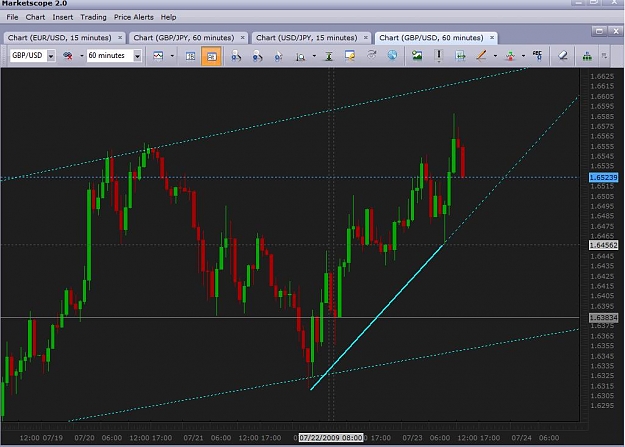Click the greyed-out refresh arrow icon
This screenshot has height=447, width=625.
click(371, 55)
